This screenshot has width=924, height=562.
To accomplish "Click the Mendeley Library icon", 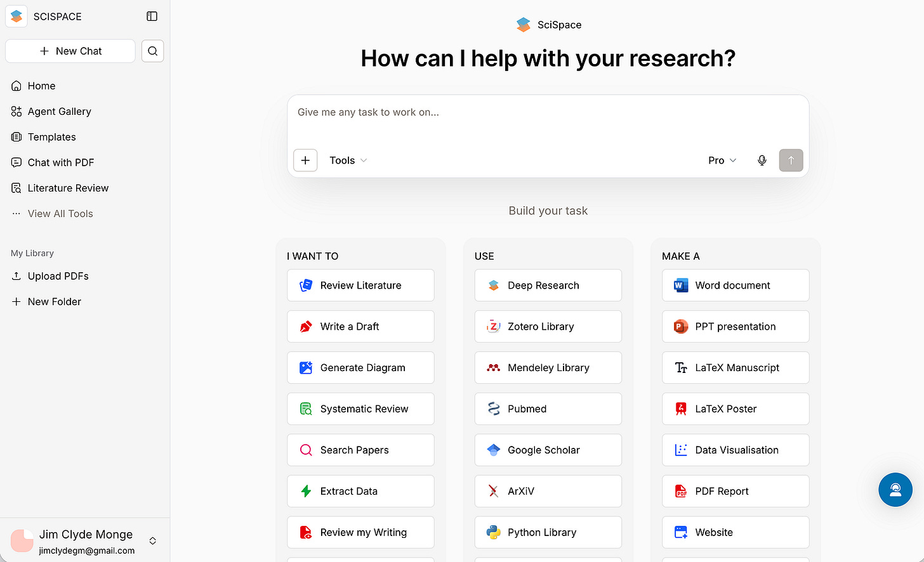I will pyautogui.click(x=494, y=368).
